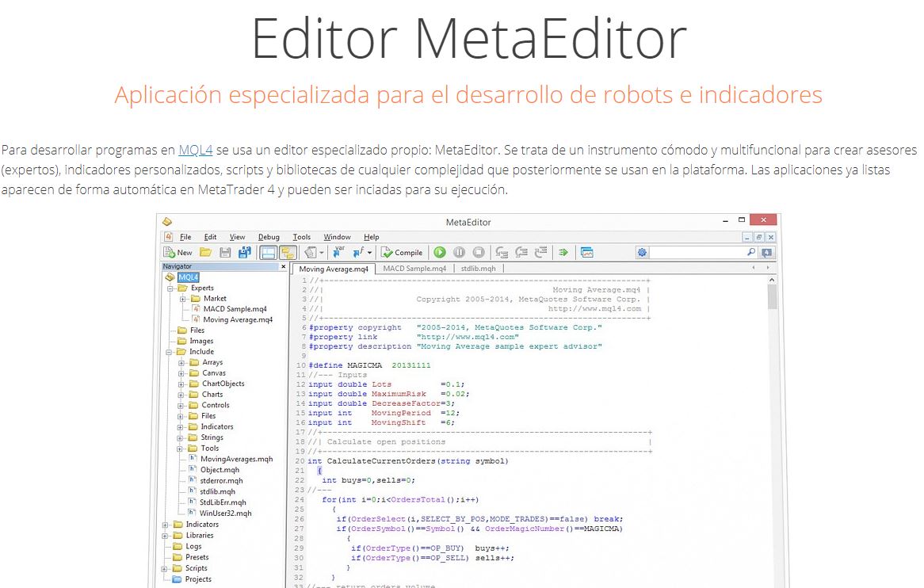Screen dimensions: 924x588
Task: Select the MQL4 root node
Action: [189, 277]
